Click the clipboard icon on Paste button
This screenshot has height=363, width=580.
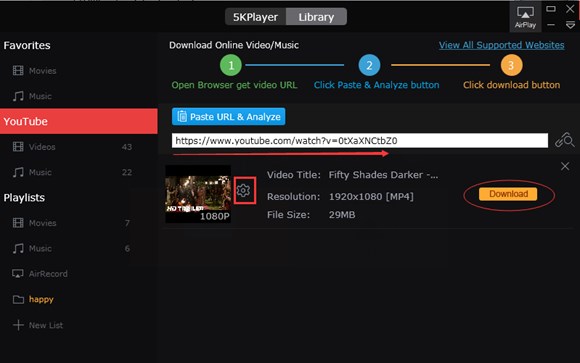click(182, 116)
